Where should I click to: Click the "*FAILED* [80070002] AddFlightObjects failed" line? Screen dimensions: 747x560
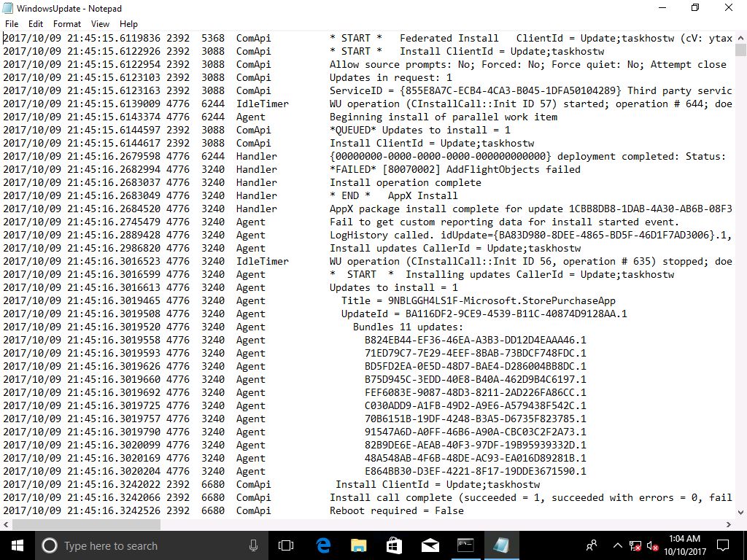[455, 169]
